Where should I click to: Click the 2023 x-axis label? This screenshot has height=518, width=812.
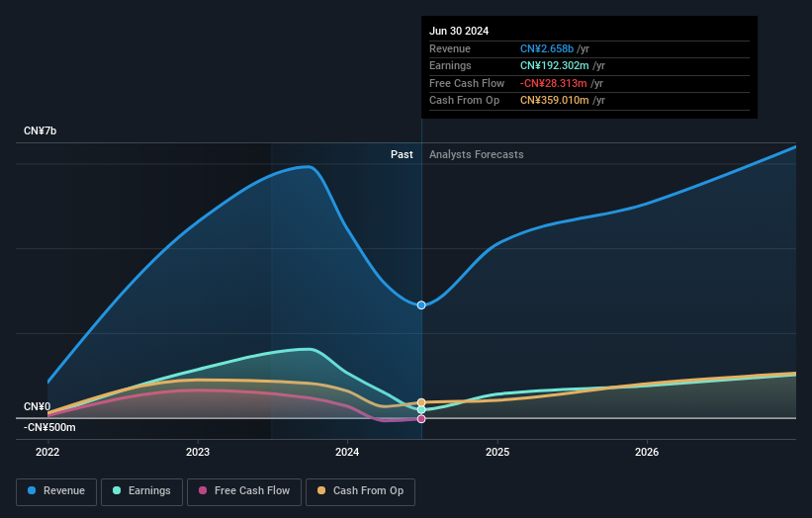(198, 453)
